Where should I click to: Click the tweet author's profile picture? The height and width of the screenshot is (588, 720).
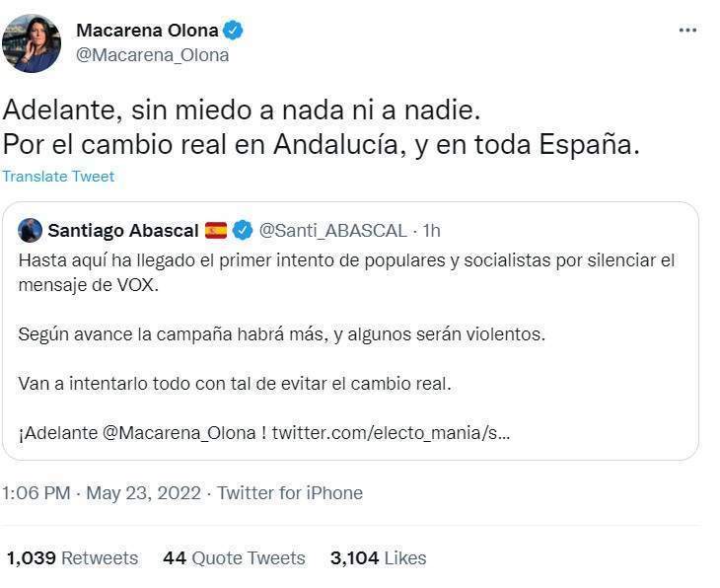pos(32,43)
